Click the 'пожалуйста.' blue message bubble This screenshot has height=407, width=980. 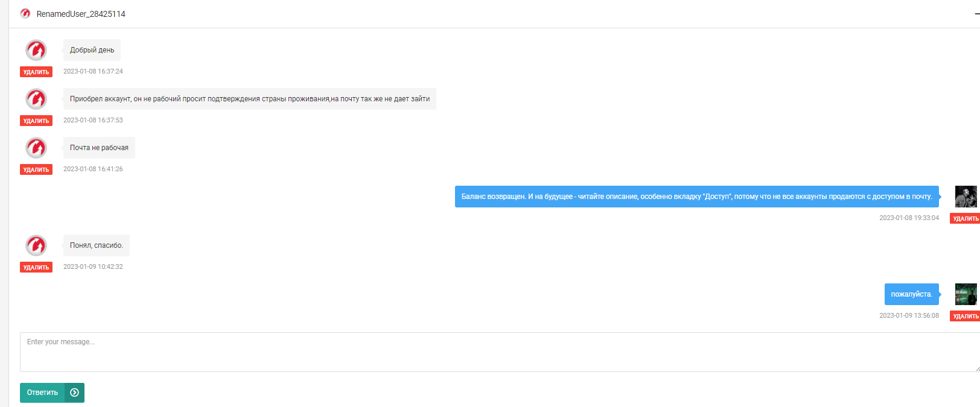[911, 294]
